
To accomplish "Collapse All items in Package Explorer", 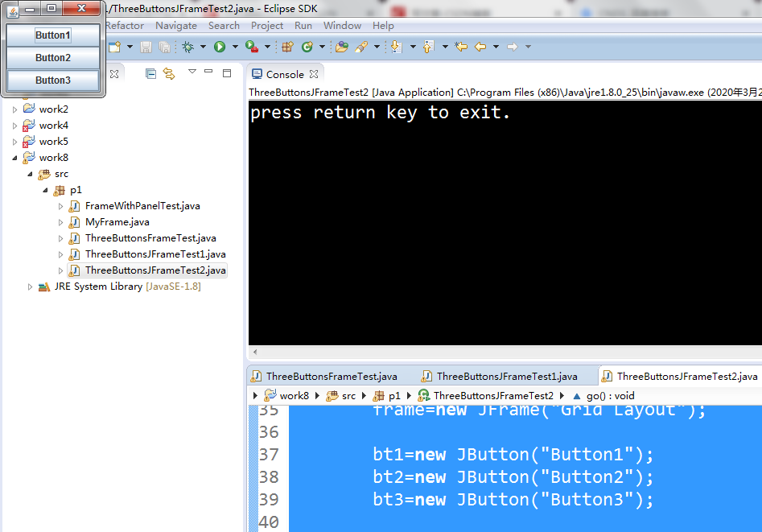I will (151, 73).
